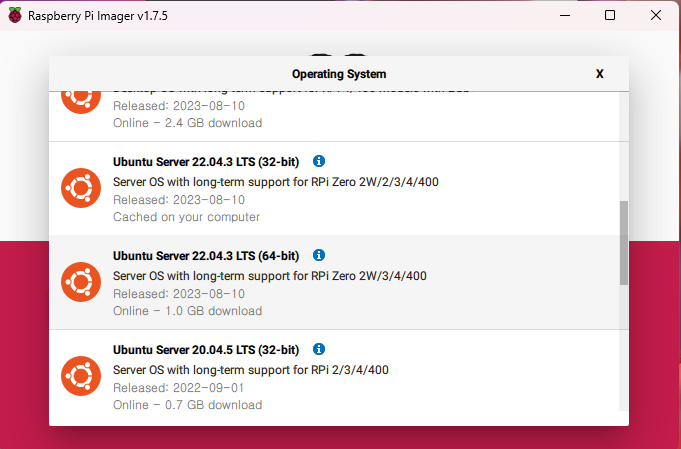Click description 'support for RPi Zero 2W/2/3/4/400'
This screenshot has height=449, width=681.
point(343,182)
